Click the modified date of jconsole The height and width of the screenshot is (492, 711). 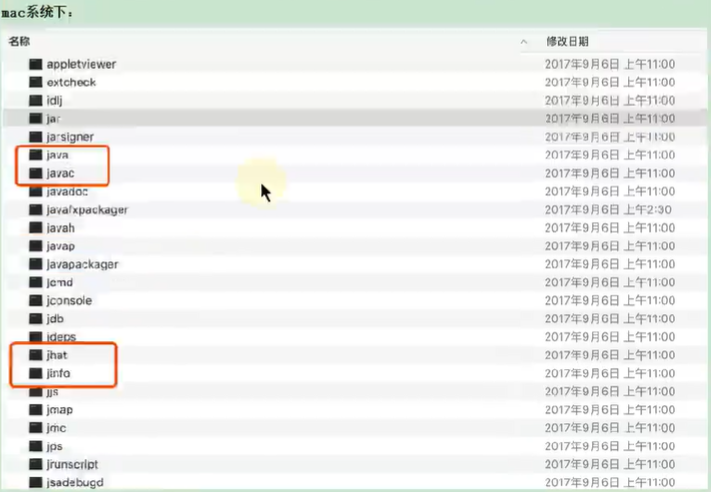click(x=610, y=300)
